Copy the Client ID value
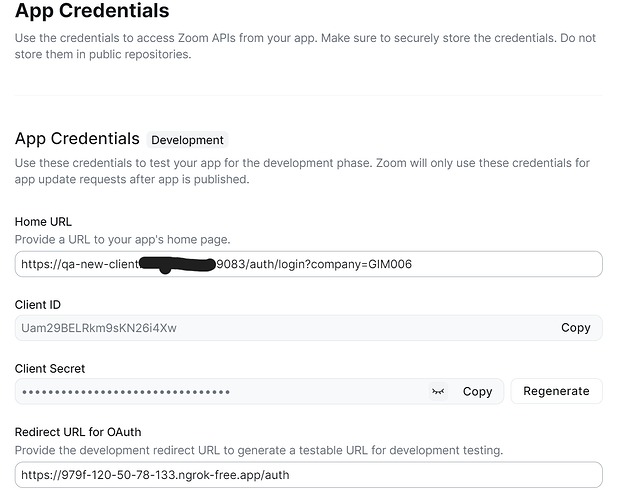The height and width of the screenshot is (500, 619). coord(575,327)
